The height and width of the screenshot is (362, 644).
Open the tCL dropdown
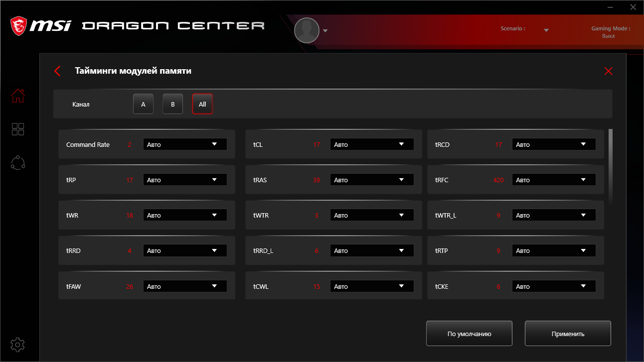372,144
